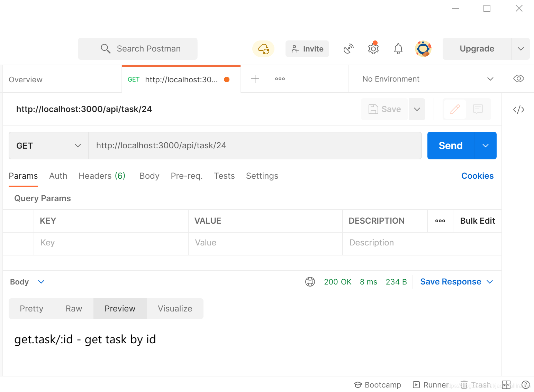
Task: Select the GET localhost request tab
Action: click(181, 80)
